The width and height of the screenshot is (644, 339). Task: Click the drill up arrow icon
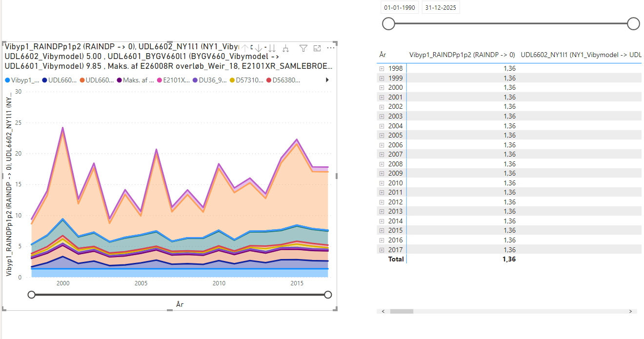(x=245, y=48)
